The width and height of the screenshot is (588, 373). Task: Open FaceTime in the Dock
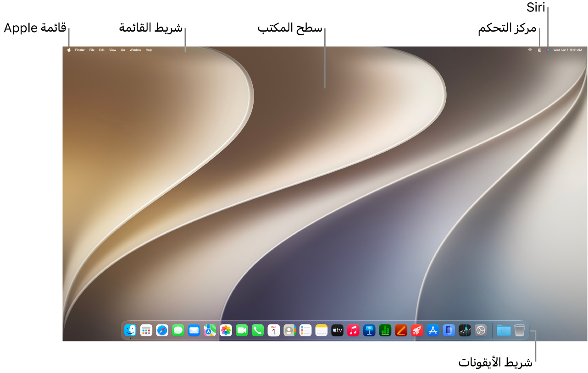tap(242, 330)
